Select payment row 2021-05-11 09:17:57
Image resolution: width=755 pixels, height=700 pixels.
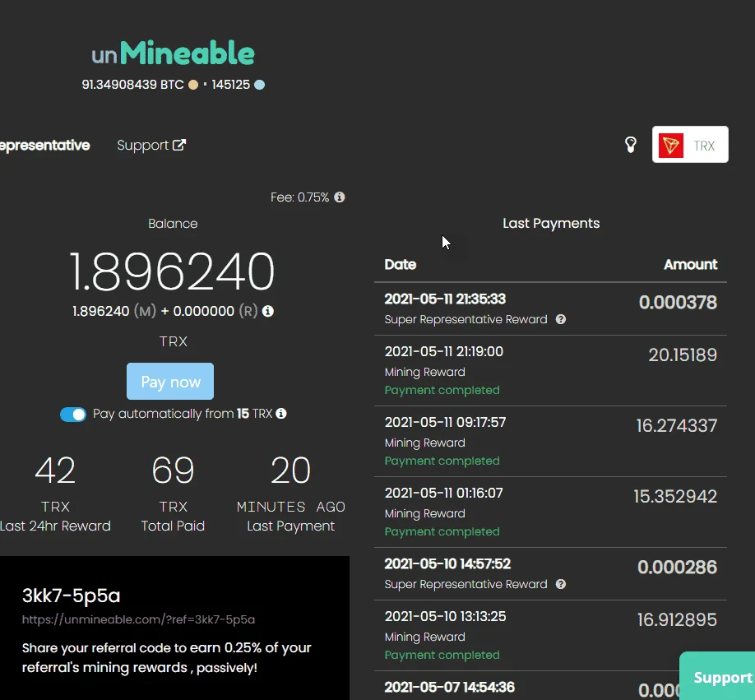pos(550,442)
